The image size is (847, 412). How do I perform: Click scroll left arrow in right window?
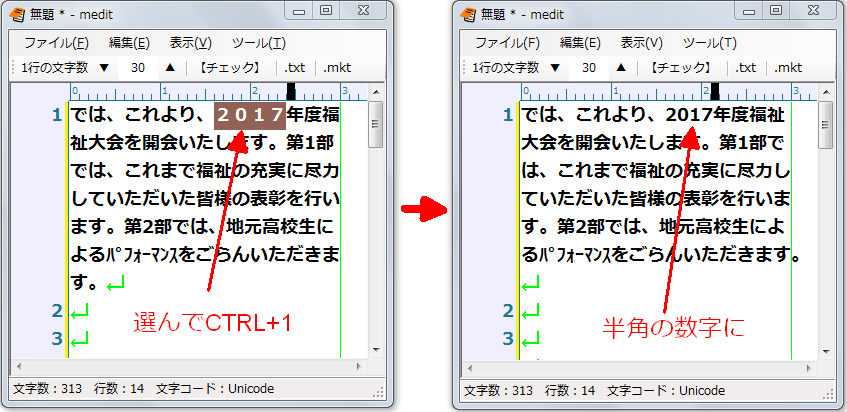[x=470, y=368]
